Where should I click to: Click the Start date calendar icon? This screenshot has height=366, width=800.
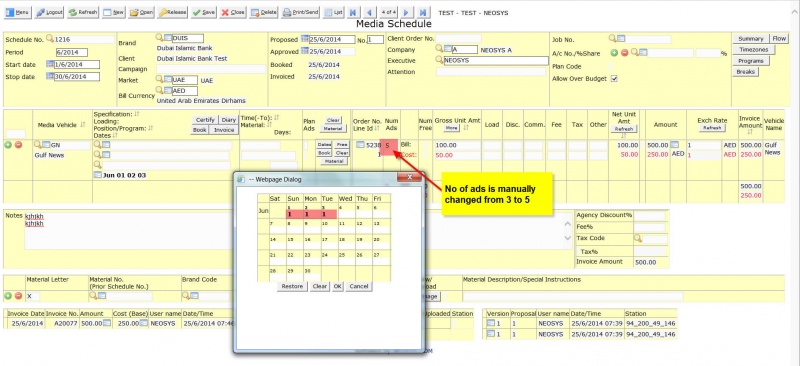coord(50,64)
